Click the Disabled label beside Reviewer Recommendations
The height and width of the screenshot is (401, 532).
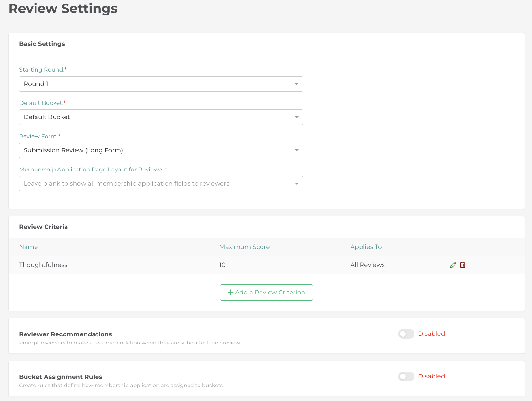[431, 334]
